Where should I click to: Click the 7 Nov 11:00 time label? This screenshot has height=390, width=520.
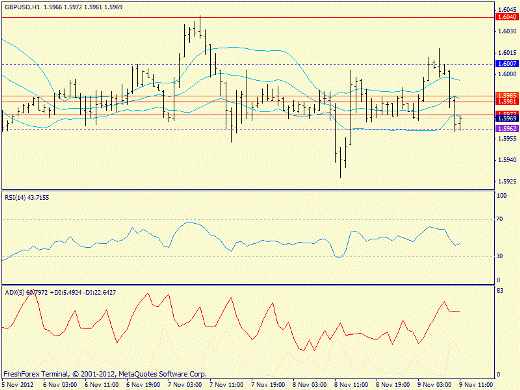227,385
